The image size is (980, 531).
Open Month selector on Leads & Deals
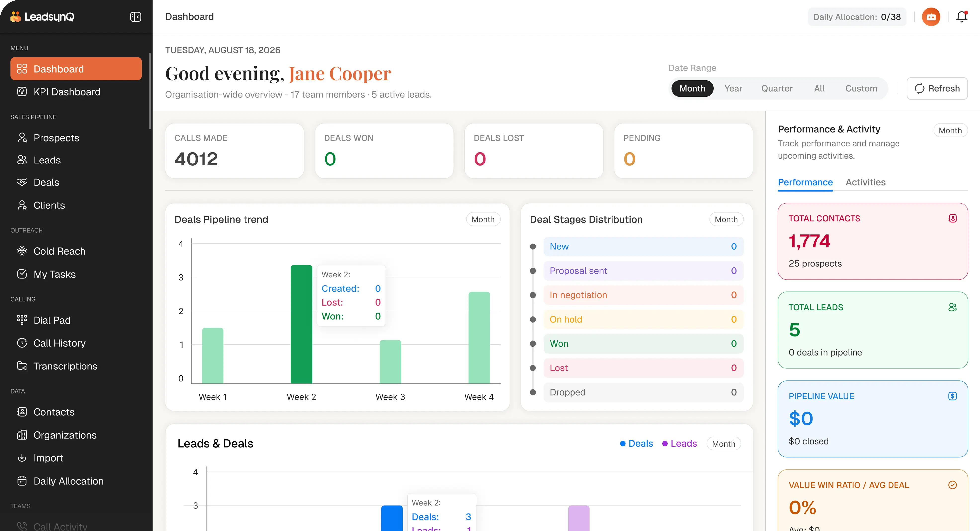click(x=724, y=444)
